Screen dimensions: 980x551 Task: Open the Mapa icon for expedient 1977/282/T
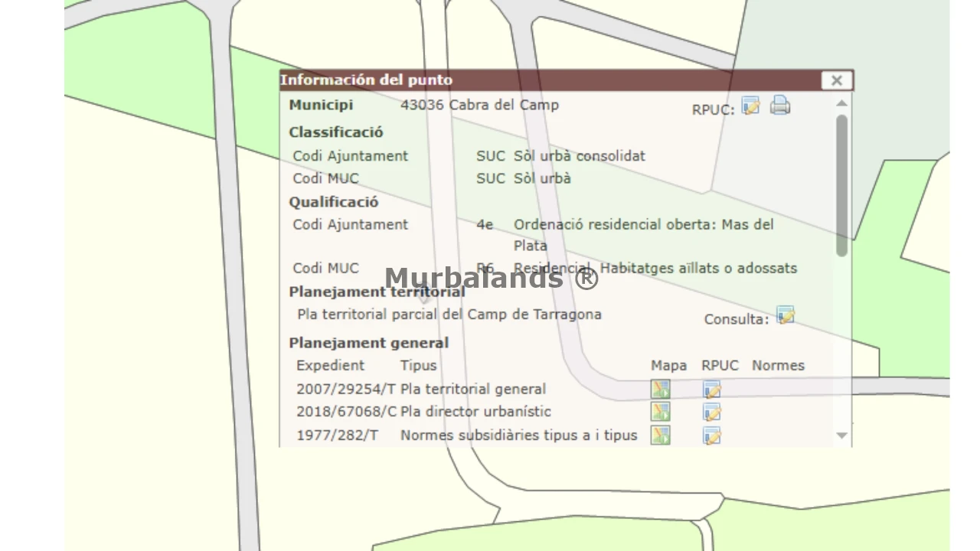[x=660, y=435]
